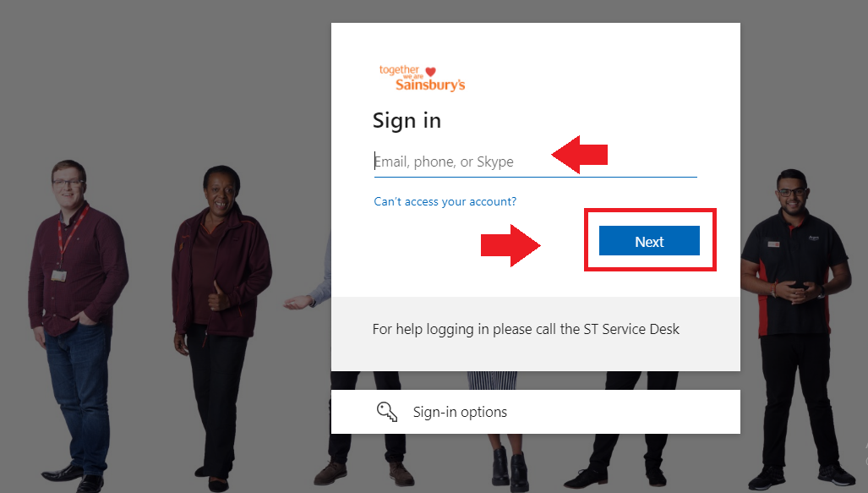Screen dimensions: 868x493
Task: Focus the Email, phone, or Skype field
Action: 535,162
